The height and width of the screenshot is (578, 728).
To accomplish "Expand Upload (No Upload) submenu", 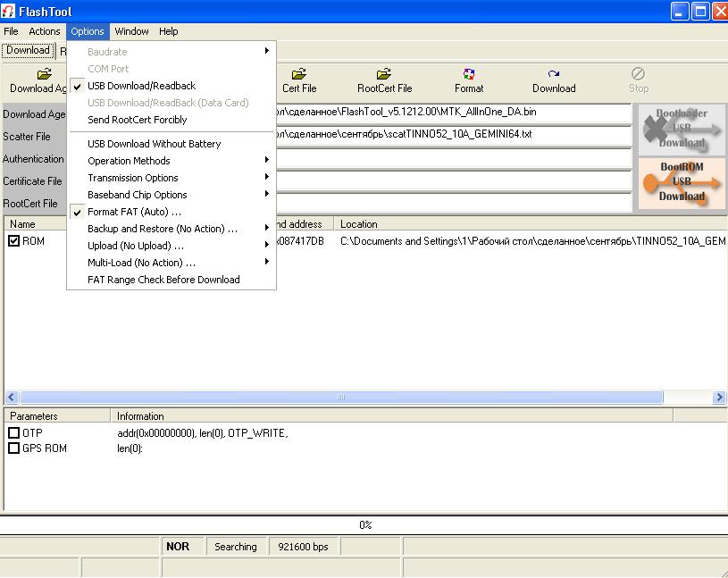I will pyautogui.click(x=172, y=246).
